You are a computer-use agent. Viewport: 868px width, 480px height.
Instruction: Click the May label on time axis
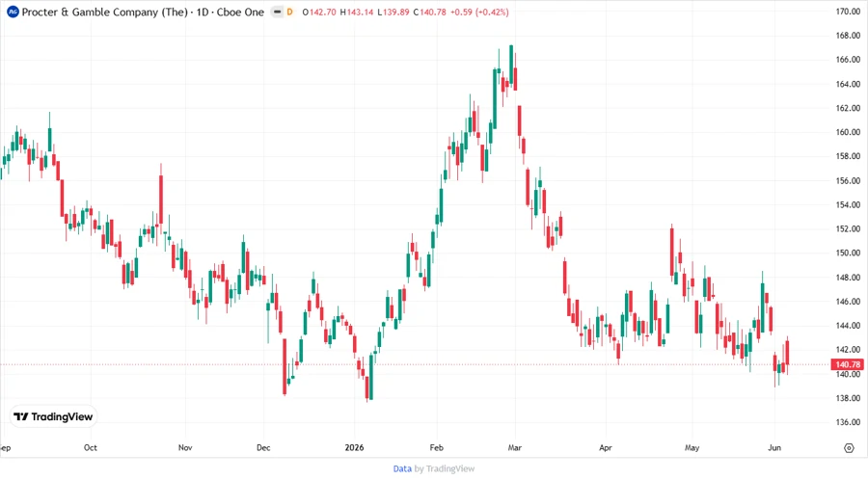point(692,447)
